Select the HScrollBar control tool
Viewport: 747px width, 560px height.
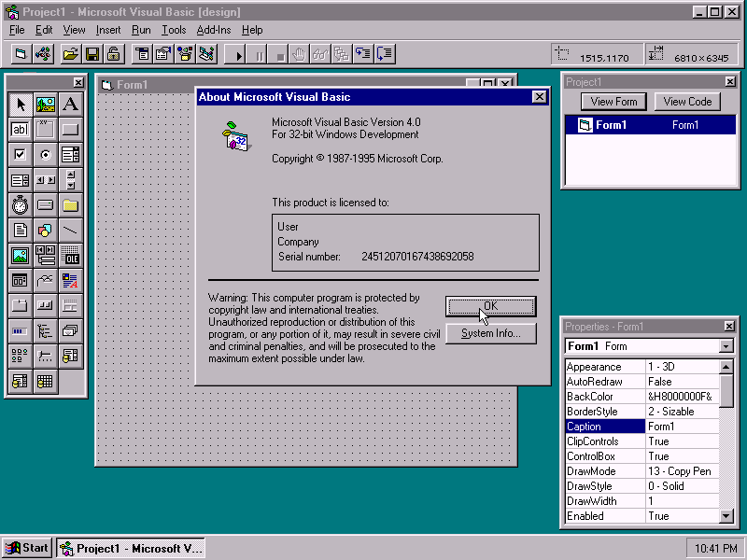tap(45, 179)
